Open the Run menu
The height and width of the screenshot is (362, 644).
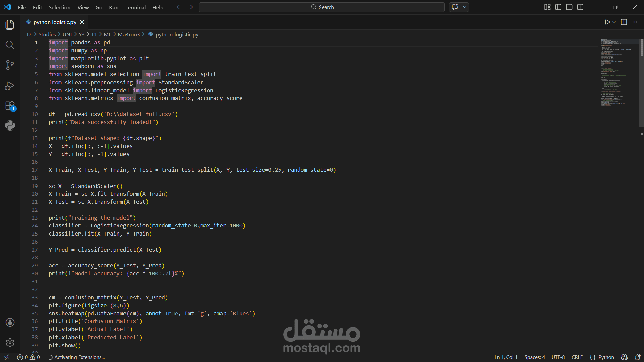[x=114, y=7]
